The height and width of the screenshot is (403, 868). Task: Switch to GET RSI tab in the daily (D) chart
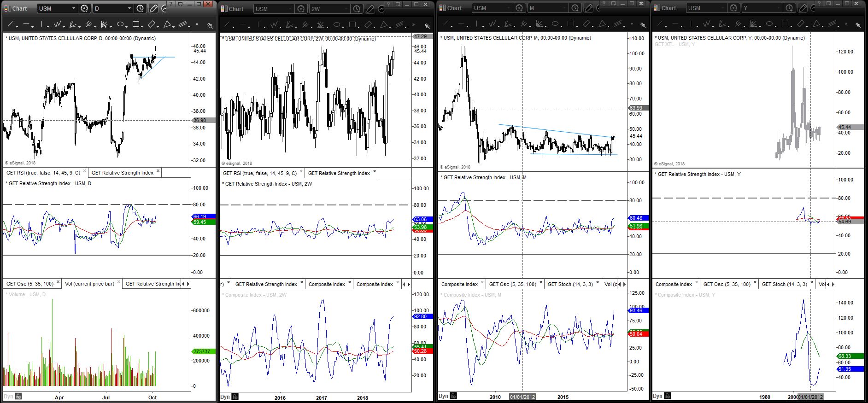click(x=43, y=173)
